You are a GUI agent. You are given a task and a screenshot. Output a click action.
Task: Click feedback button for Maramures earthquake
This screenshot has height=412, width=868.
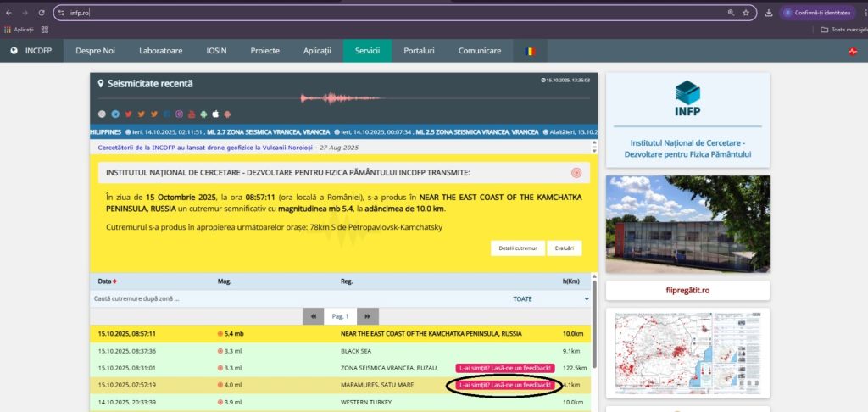tap(505, 385)
